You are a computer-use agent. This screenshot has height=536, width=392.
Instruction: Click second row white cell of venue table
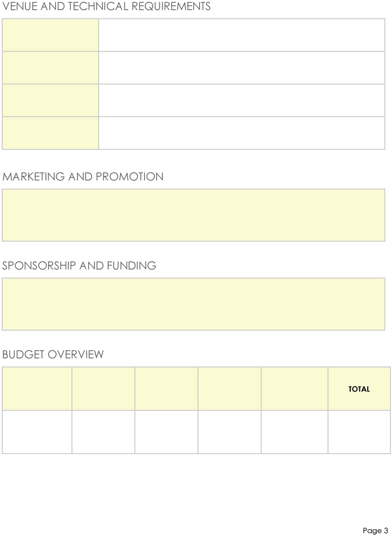242,68
